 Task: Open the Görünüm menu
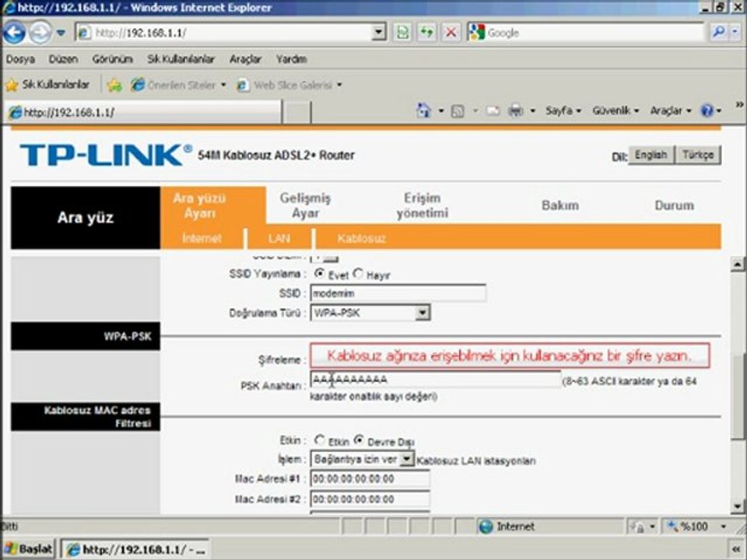click(x=112, y=59)
